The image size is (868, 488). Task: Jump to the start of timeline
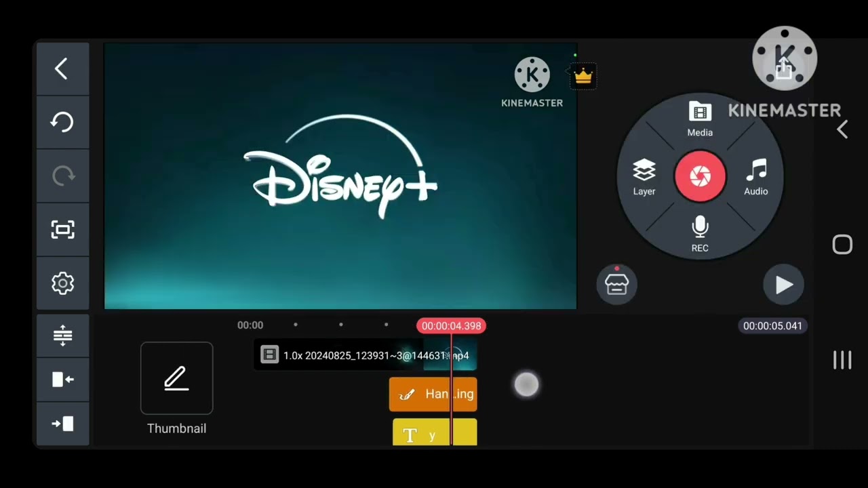62,380
